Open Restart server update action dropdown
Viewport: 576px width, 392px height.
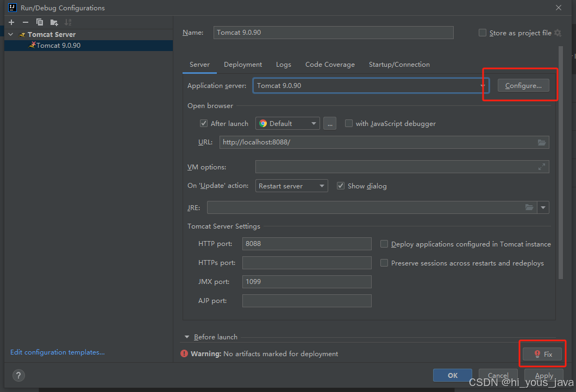pyautogui.click(x=292, y=186)
